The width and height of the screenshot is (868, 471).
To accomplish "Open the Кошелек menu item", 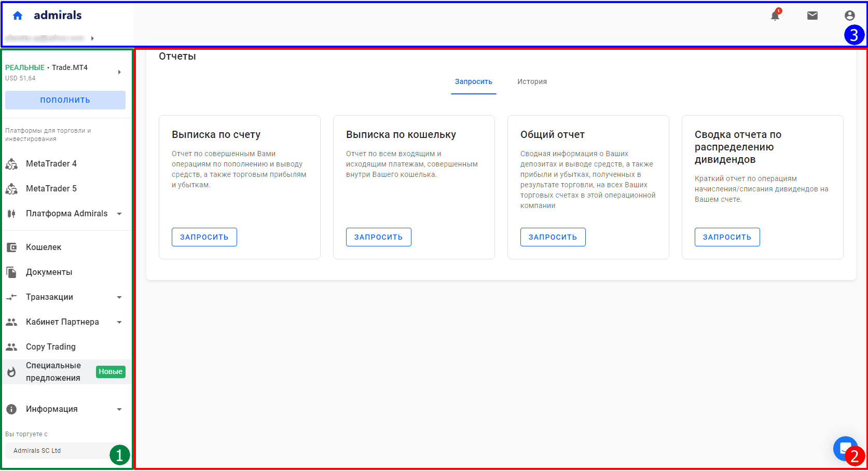I will coord(44,247).
